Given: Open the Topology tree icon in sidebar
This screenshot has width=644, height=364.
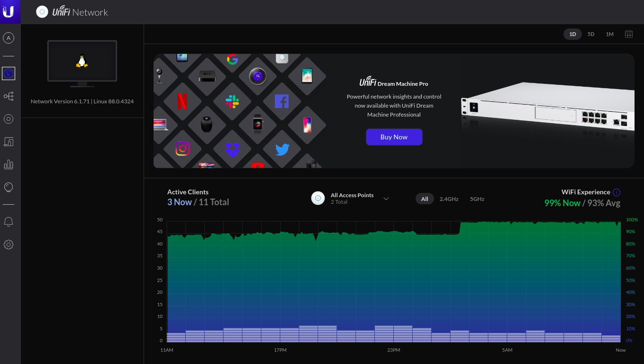Looking at the screenshot, I should coord(9,96).
